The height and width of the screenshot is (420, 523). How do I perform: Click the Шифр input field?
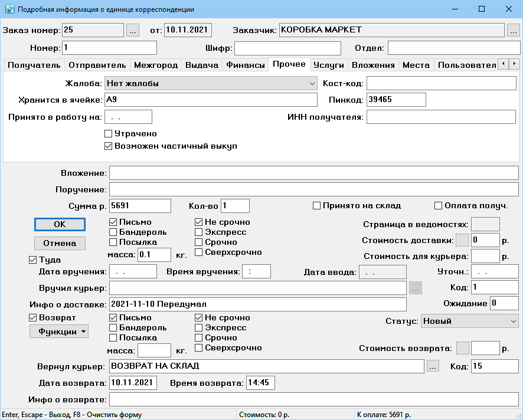point(288,48)
